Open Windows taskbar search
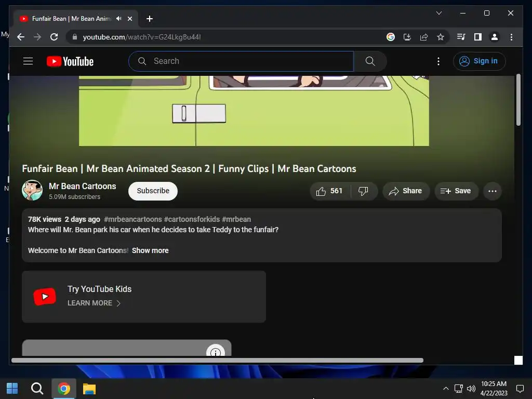The height and width of the screenshot is (399, 532). (x=37, y=389)
